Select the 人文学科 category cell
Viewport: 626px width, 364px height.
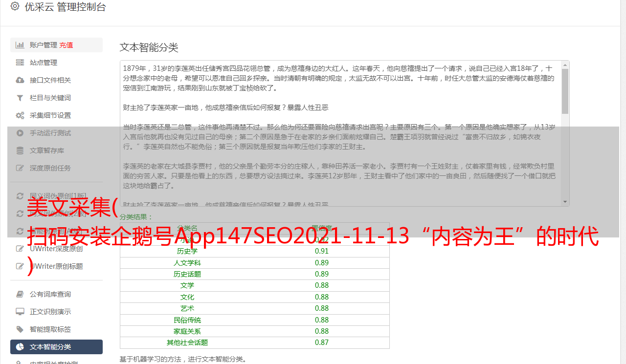187,263
